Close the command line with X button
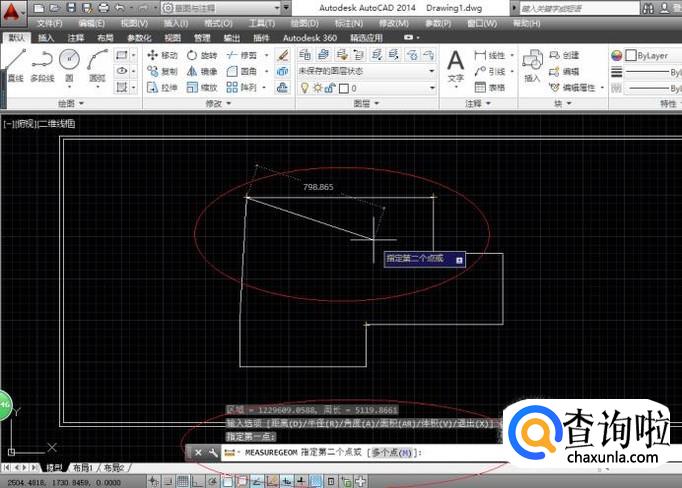This screenshot has height=488, width=682. click(198, 453)
